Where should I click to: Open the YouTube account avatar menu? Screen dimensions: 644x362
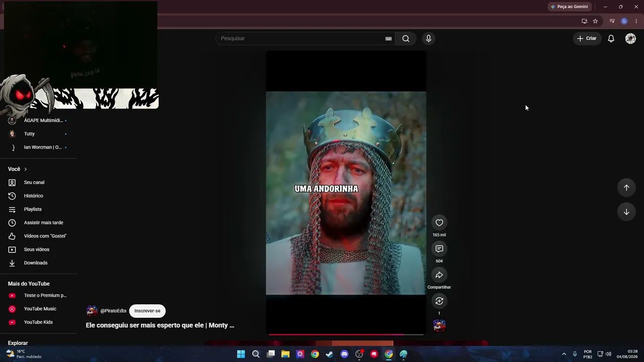click(x=630, y=39)
